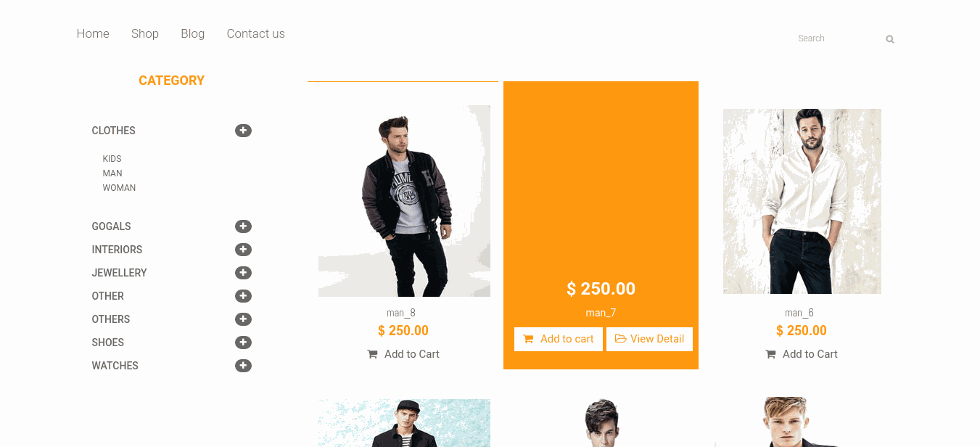Image resolution: width=980 pixels, height=447 pixels.
Task: Add man_6 to cart
Action: click(x=802, y=354)
